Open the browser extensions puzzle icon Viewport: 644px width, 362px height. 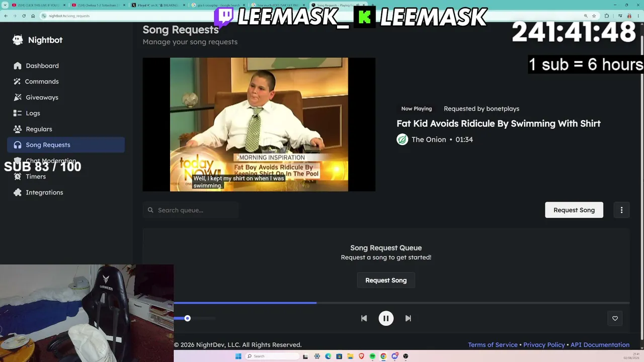click(606, 16)
